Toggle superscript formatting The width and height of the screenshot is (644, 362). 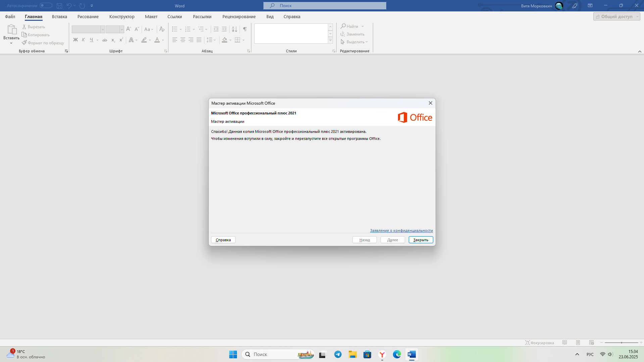click(x=121, y=40)
